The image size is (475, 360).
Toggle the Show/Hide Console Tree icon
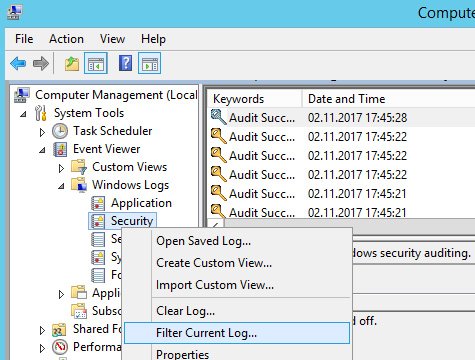tap(96, 63)
